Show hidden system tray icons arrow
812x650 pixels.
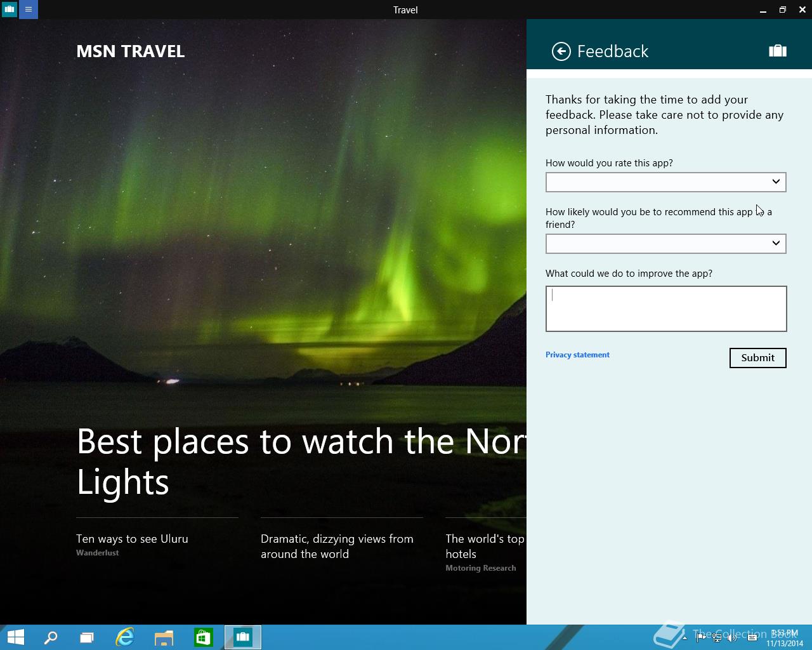(x=684, y=637)
